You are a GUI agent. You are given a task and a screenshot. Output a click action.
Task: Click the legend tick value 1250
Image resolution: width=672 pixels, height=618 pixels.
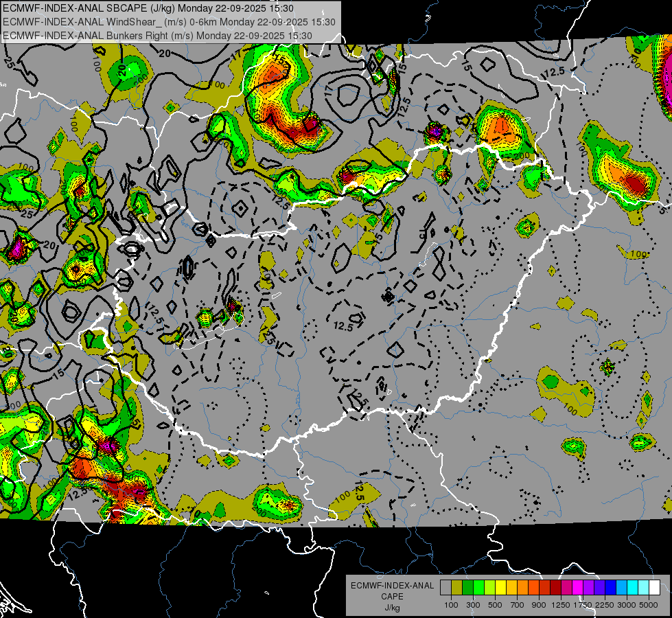[x=561, y=605]
